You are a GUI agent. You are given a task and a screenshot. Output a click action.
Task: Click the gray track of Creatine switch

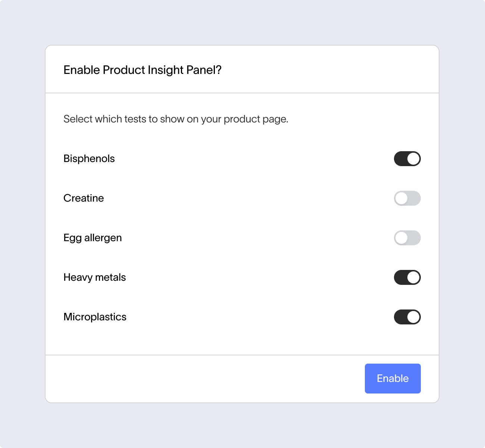(414, 198)
